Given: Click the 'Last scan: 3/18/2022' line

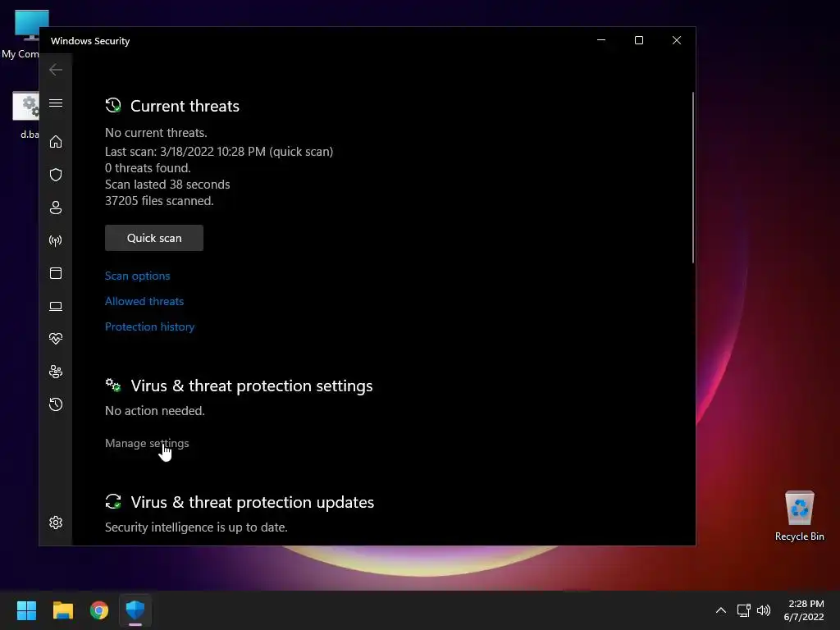Looking at the screenshot, I should (219, 152).
